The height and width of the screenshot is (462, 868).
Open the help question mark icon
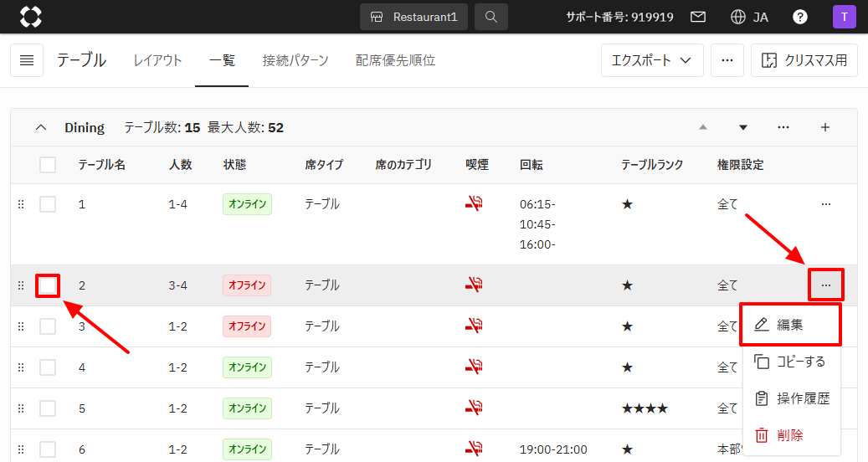pos(799,17)
